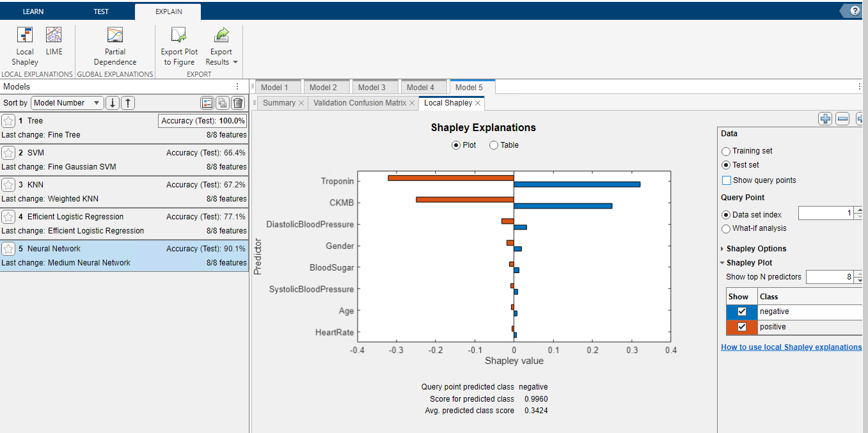The image size is (868, 433).
Task: Open the Partial Dependence plot
Action: click(x=115, y=45)
